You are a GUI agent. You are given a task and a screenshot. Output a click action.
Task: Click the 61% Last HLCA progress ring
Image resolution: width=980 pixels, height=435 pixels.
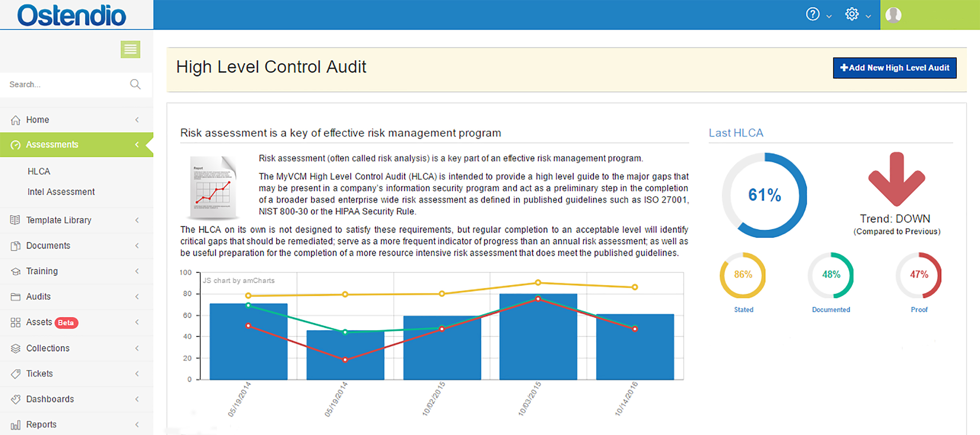tap(764, 195)
